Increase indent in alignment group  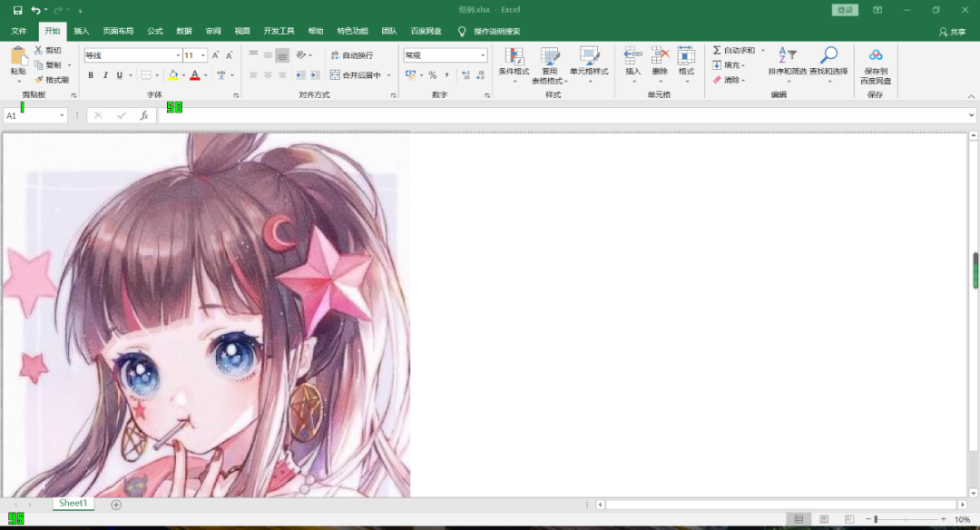click(x=315, y=75)
